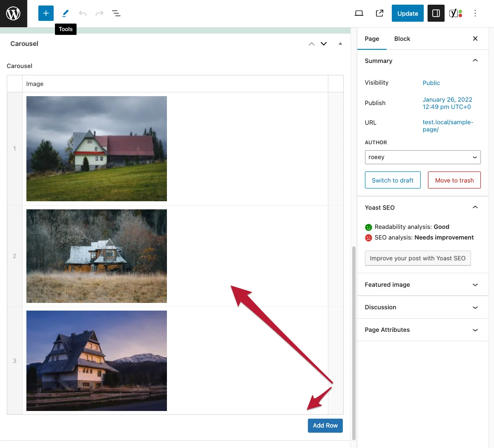Click the row 2 number handle
Viewport: 494px width, 448px height.
pos(14,256)
